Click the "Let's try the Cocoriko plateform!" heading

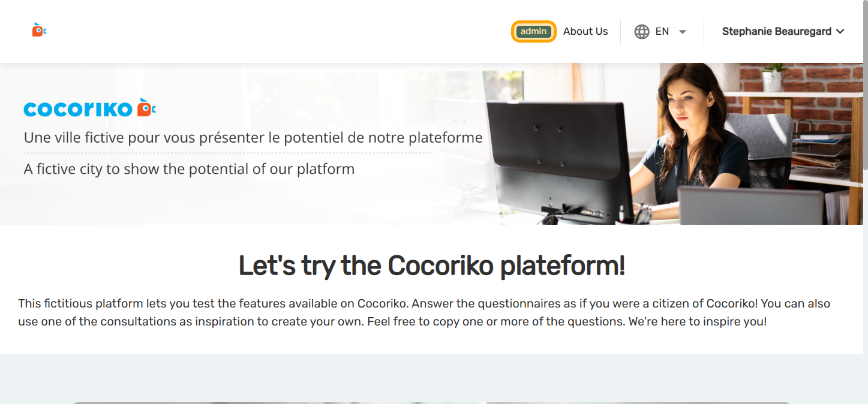click(x=432, y=266)
